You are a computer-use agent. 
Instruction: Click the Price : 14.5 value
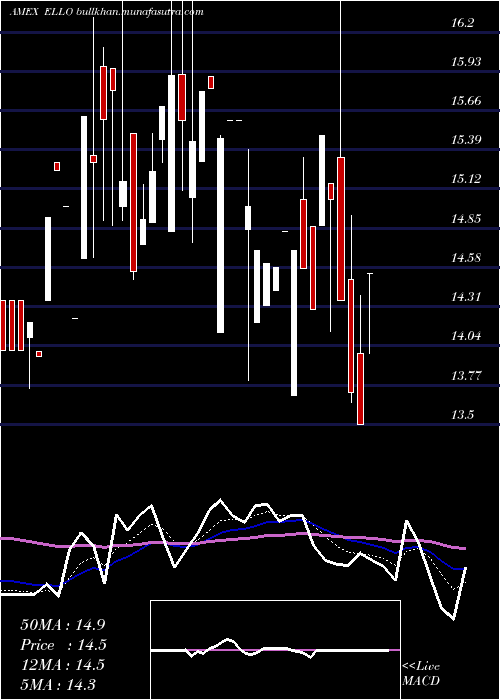pos(63,645)
